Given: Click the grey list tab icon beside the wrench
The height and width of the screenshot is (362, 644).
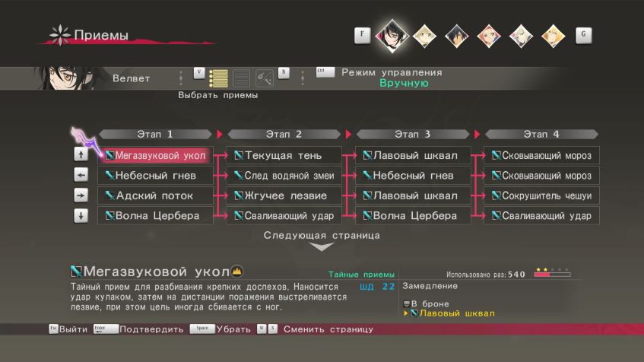Looking at the screenshot, I should (x=241, y=78).
